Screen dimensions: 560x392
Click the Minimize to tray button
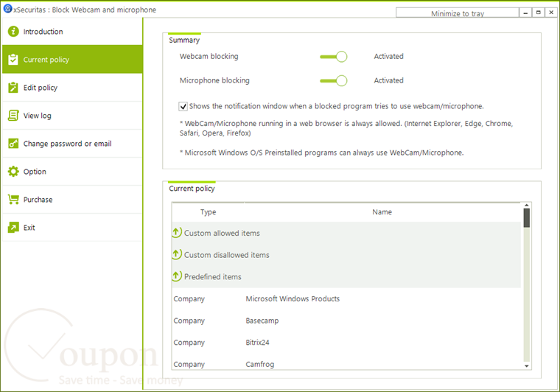pos(457,13)
